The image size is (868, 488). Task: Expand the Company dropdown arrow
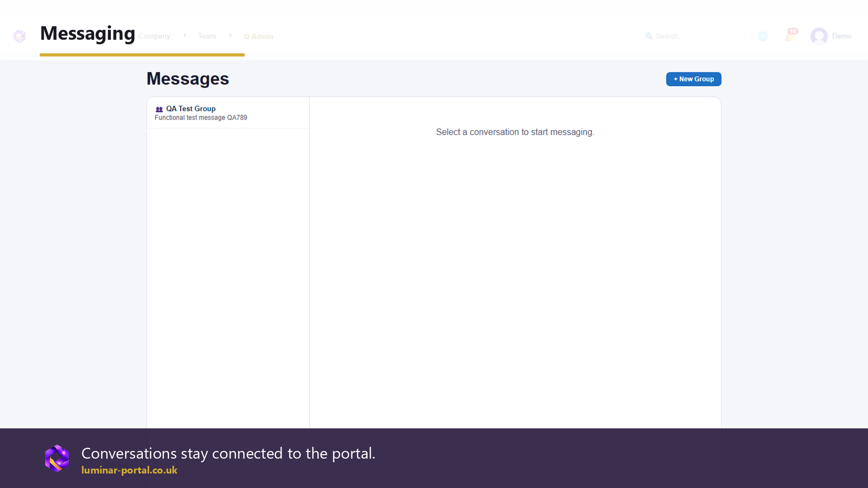click(x=184, y=36)
